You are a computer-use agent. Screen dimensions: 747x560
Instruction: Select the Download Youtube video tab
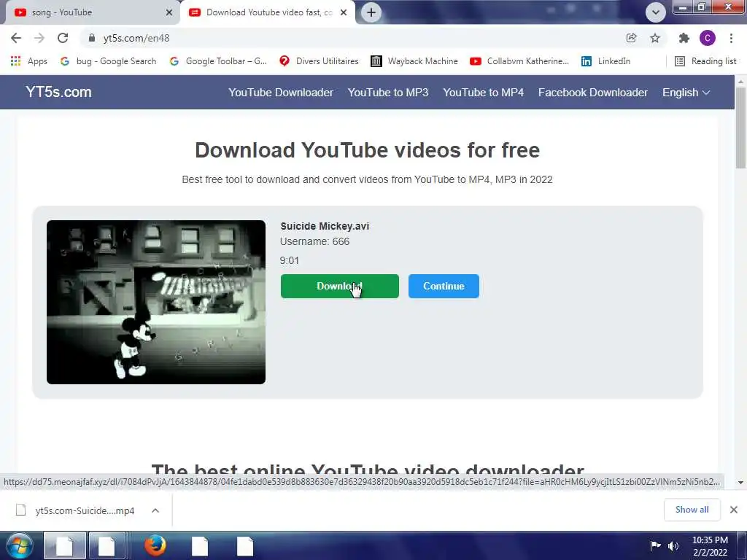tap(267, 12)
